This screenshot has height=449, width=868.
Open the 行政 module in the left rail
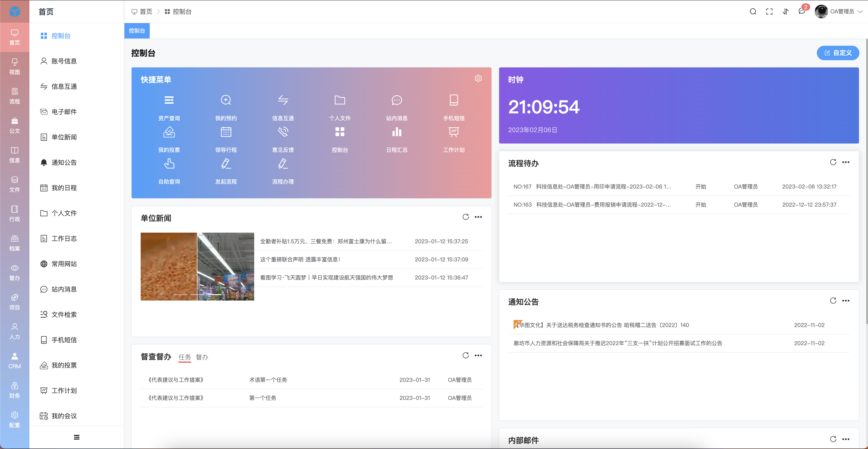pos(14,214)
